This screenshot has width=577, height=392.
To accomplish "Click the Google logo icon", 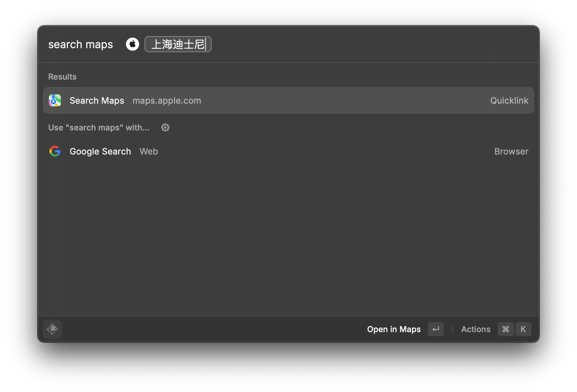I will click(x=55, y=151).
